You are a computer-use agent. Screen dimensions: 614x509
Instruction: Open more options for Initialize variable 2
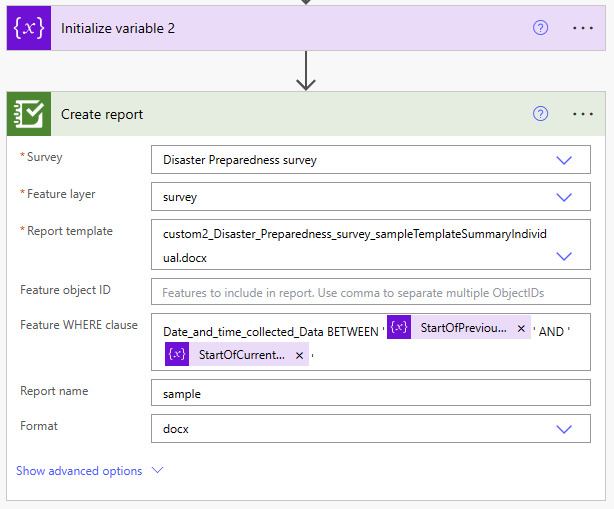(x=583, y=28)
